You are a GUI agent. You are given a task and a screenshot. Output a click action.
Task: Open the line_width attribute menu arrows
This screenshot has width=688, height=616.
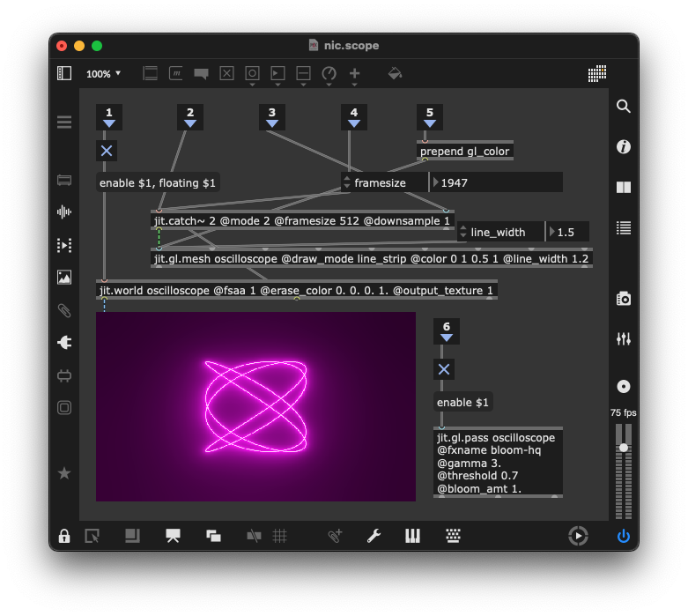point(463,233)
